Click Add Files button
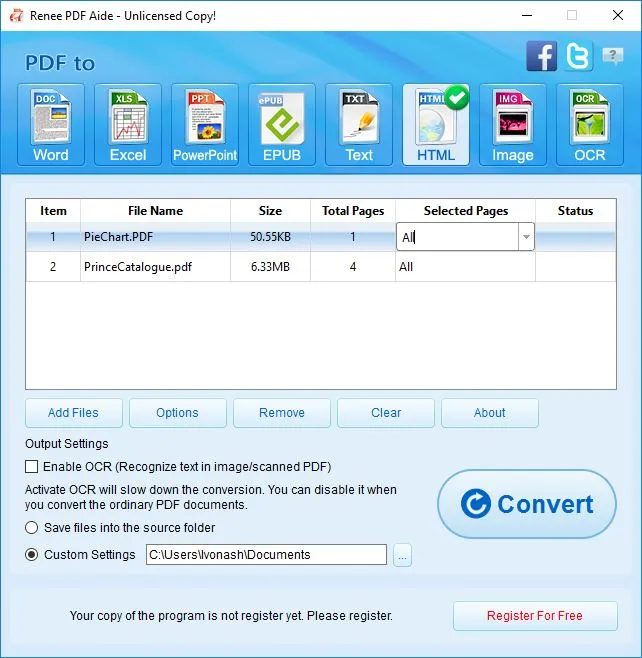This screenshot has height=658, width=642. click(73, 413)
